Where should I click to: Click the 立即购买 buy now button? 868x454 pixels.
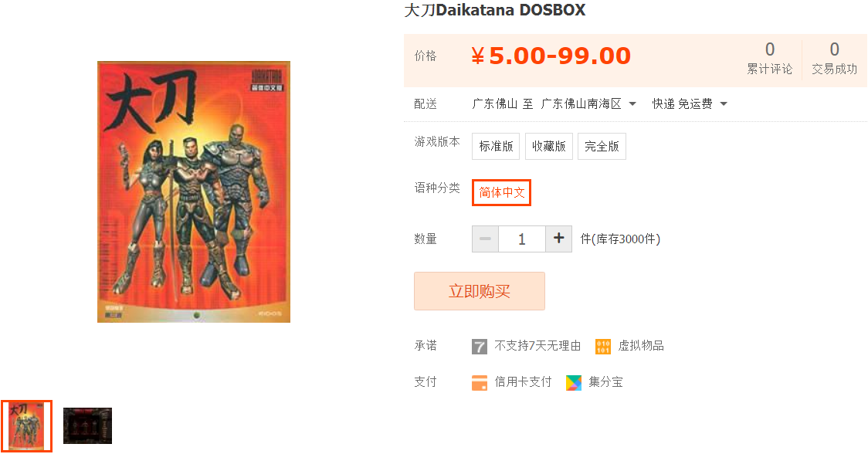point(480,290)
